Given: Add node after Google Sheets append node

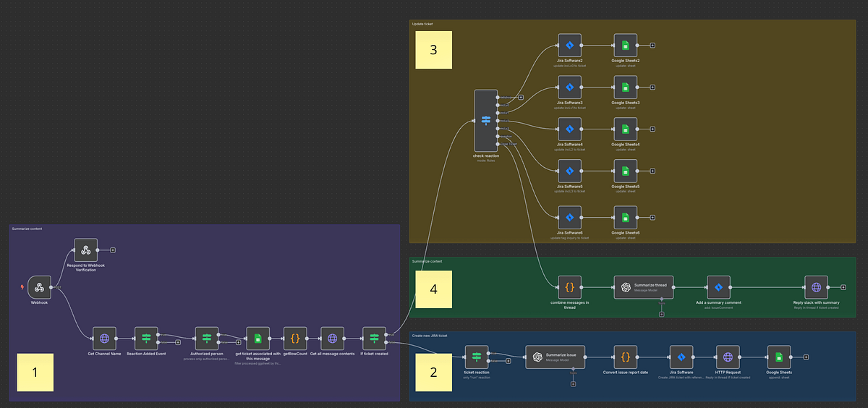Looking at the screenshot, I should 806,357.
